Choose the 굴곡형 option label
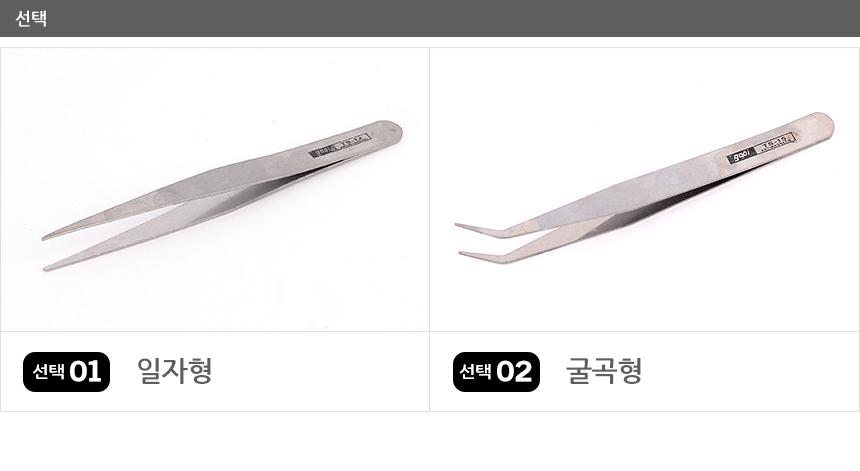Screen dimensions: 860x471 [x=604, y=371]
